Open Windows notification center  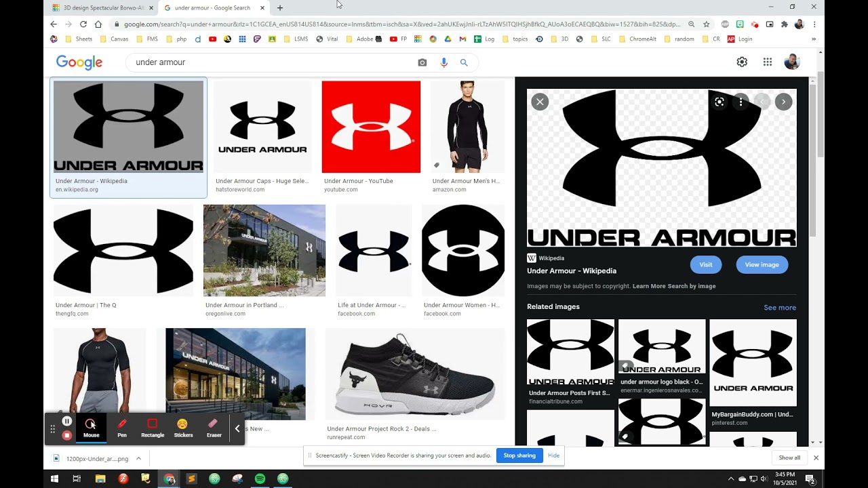point(810,479)
